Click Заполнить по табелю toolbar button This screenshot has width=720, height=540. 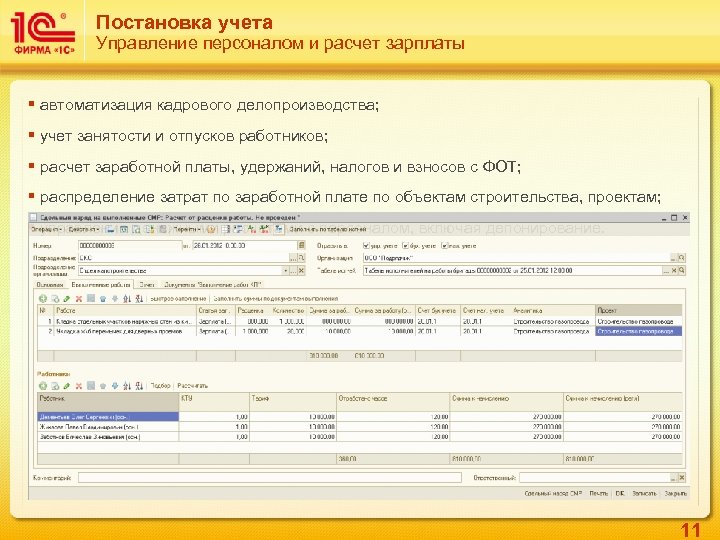tap(327, 229)
